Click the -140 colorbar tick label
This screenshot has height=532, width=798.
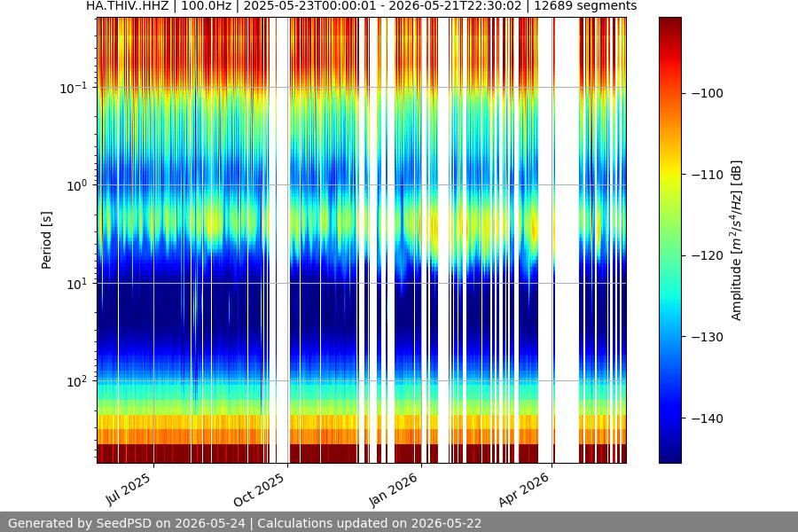pyautogui.click(x=708, y=419)
